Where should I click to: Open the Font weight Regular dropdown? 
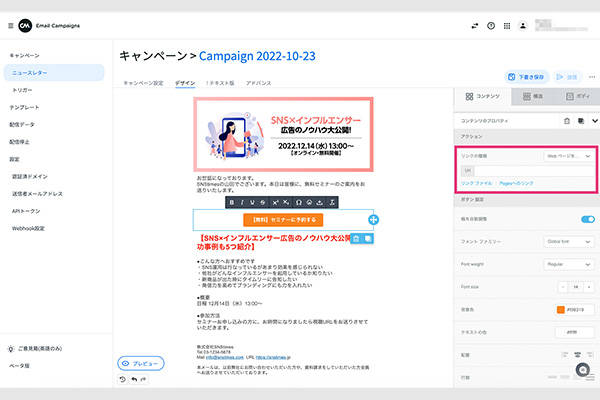coord(567,263)
